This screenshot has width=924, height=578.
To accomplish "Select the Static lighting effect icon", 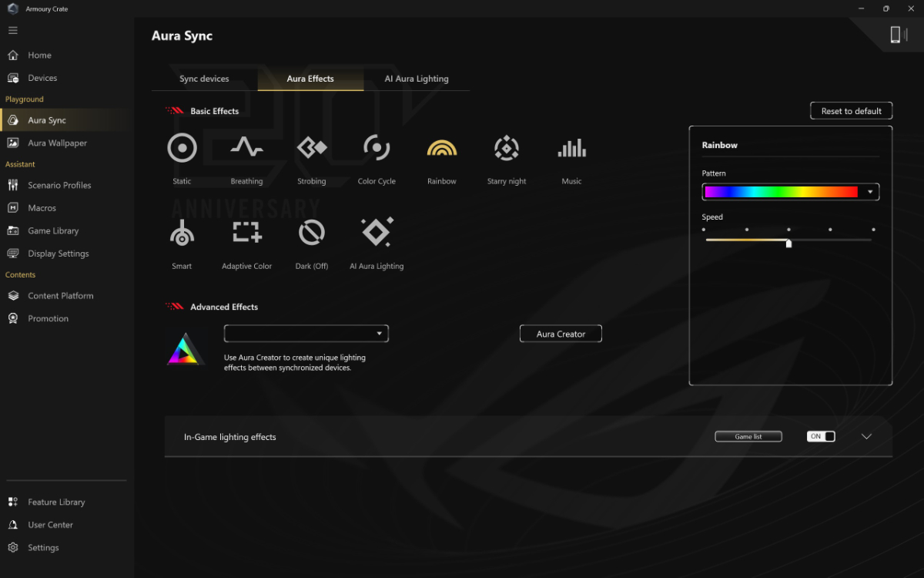I will click(x=182, y=147).
